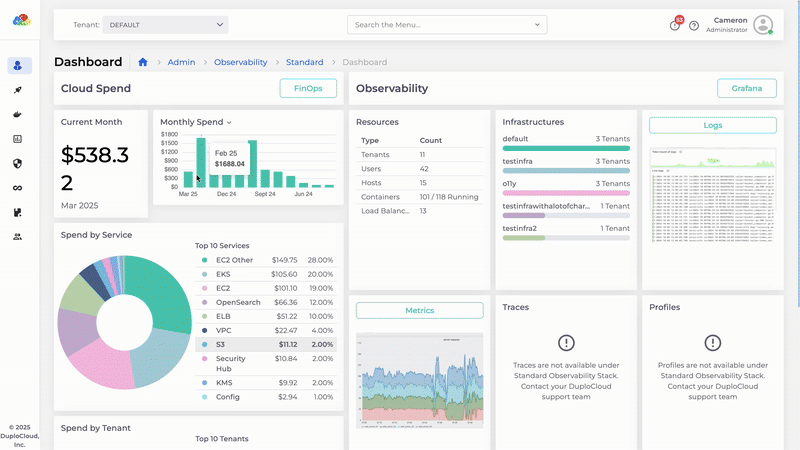Click the infinity loop sidebar icon
Screen dimensions: 800x450
click(19, 188)
